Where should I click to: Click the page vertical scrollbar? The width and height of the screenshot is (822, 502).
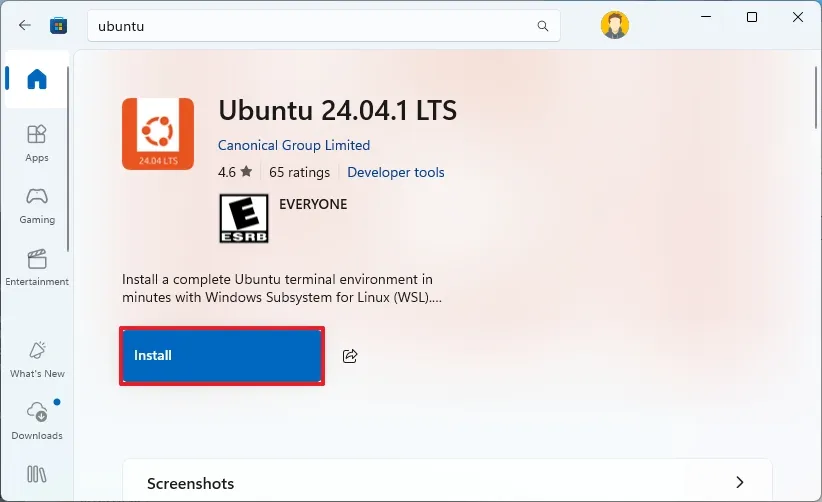[816, 97]
